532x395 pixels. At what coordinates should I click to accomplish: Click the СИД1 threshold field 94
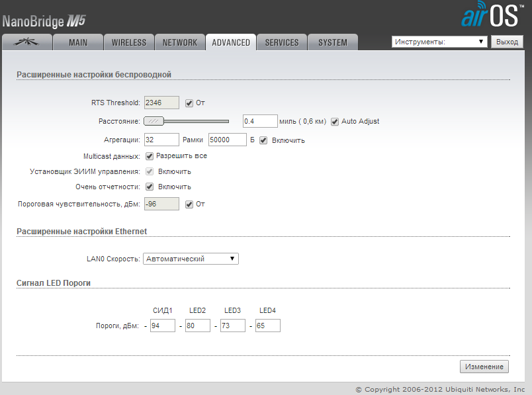tap(163, 326)
